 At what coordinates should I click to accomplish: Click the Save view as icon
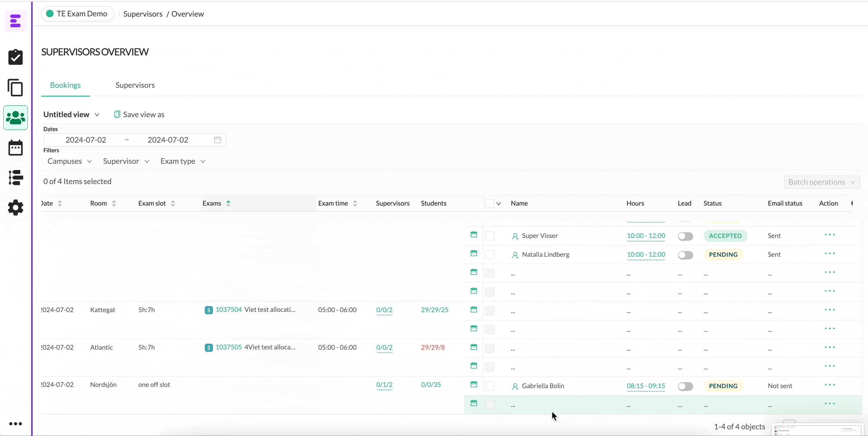117,114
